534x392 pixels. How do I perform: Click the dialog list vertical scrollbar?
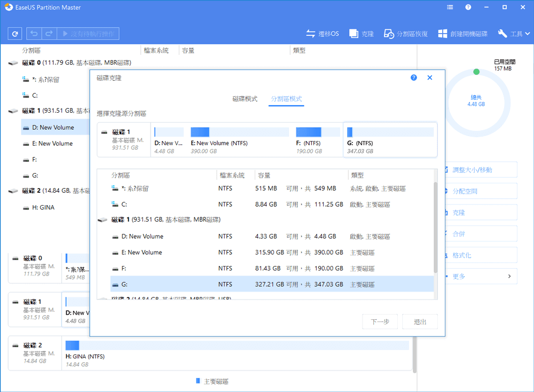435,228
